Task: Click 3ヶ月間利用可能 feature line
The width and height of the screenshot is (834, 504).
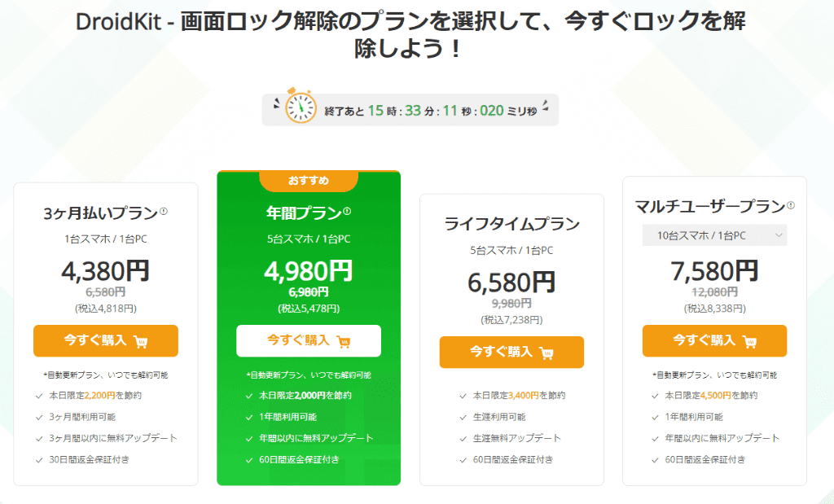Action: click(x=82, y=417)
